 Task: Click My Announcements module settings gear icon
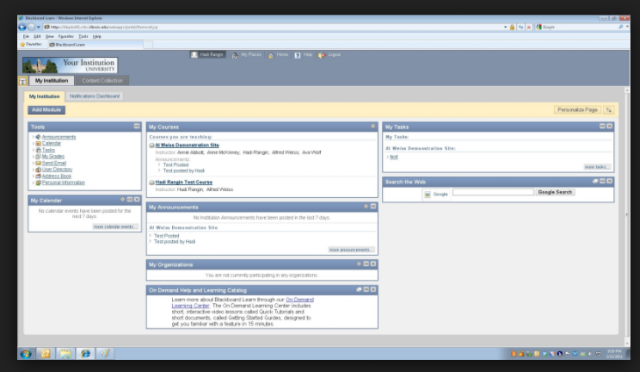coord(366,207)
